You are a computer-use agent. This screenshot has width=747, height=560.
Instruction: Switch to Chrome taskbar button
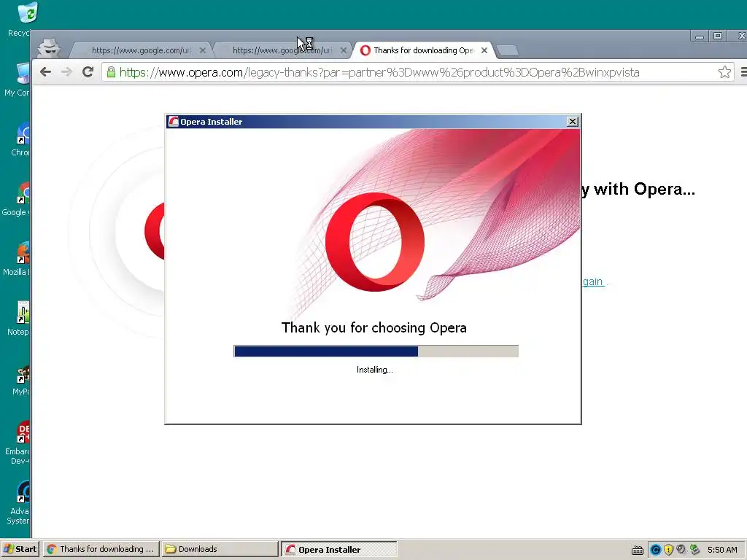pyautogui.click(x=101, y=549)
